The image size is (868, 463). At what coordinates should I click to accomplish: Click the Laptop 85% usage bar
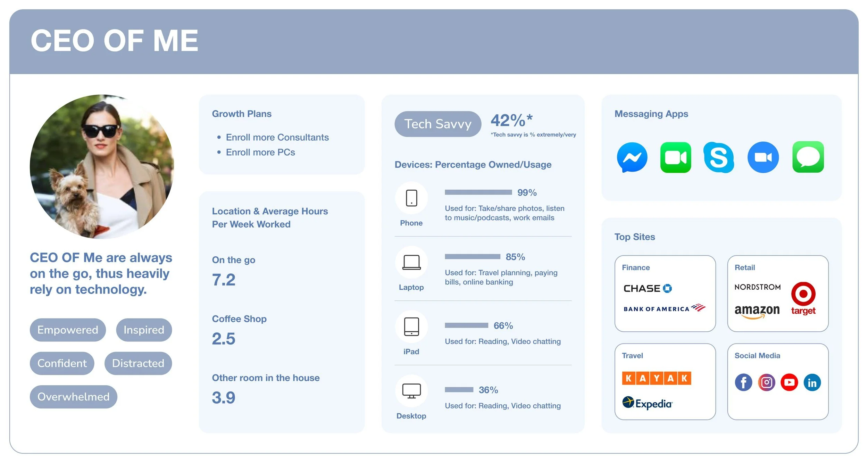point(473,256)
